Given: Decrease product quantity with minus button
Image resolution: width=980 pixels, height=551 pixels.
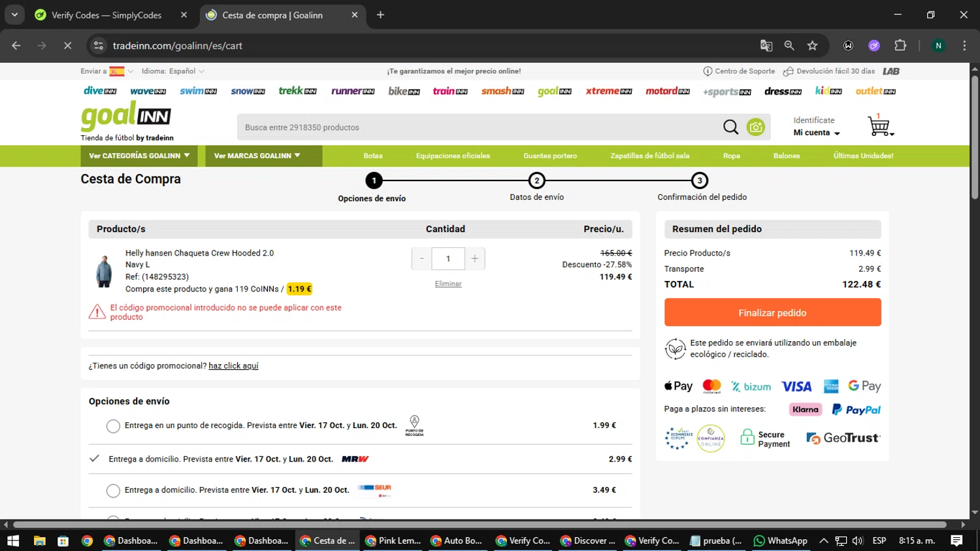Looking at the screenshot, I should (x=421, y=259).
